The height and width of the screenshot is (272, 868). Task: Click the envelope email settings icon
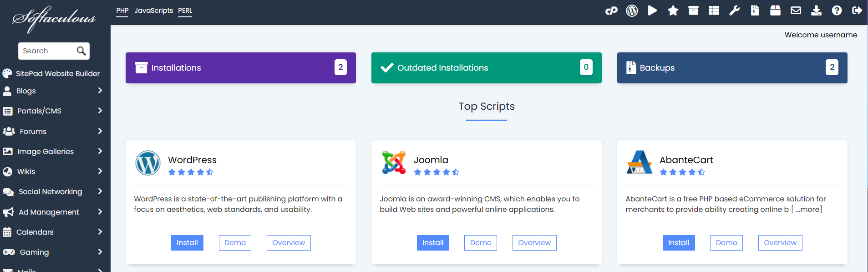(796, 10)
